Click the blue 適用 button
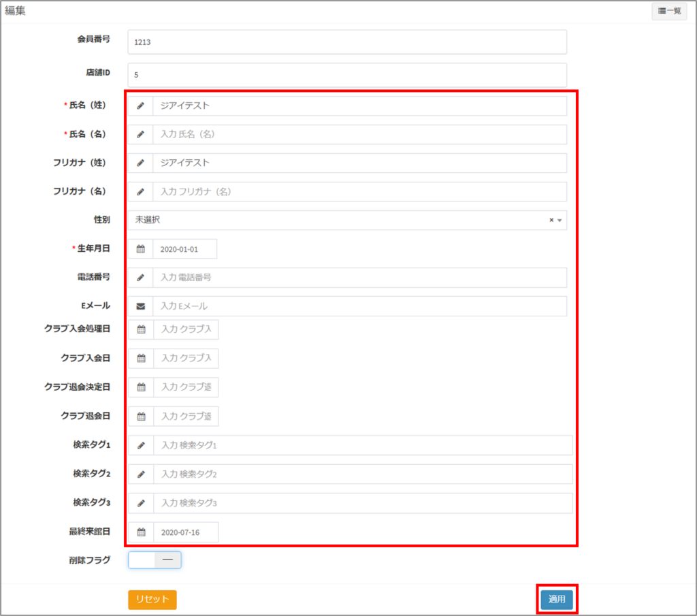Viewport: 697px width, 616px height. pos(557,599)
